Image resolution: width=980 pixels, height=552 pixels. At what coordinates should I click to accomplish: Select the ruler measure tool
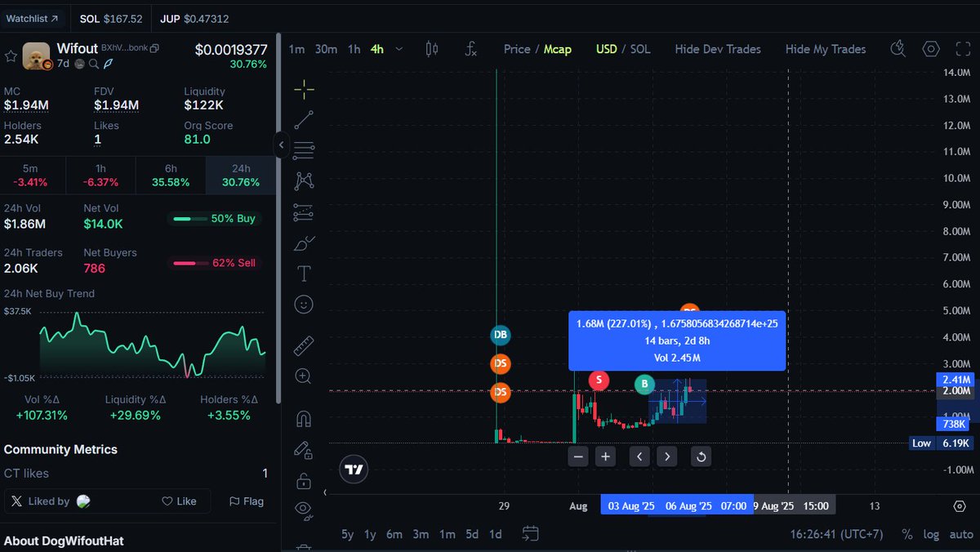304,345
